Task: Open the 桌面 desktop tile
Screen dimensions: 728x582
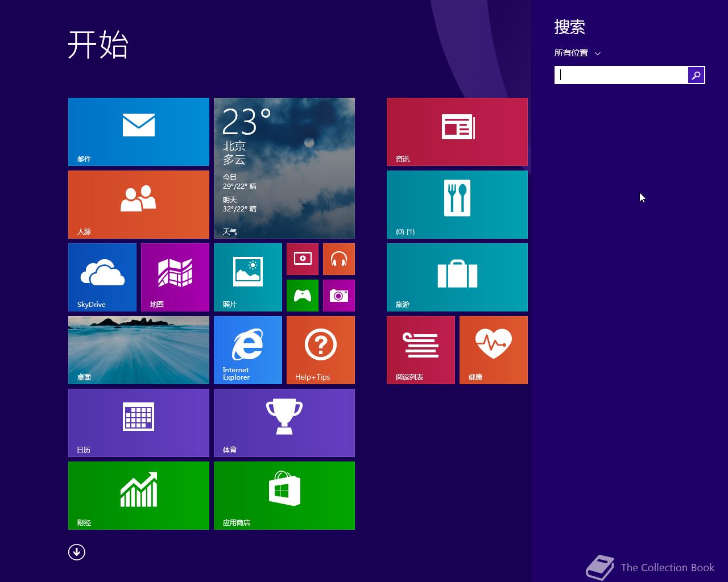Action: pos(139,350)
